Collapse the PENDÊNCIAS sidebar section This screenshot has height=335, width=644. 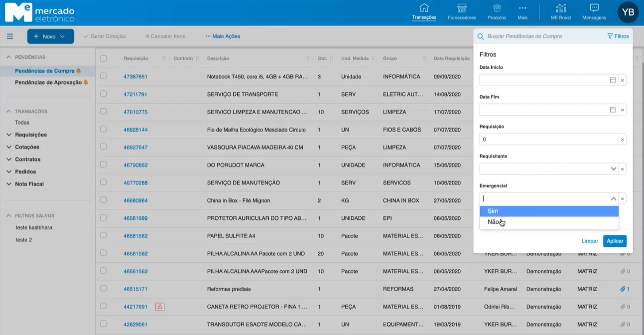point(9,57)
